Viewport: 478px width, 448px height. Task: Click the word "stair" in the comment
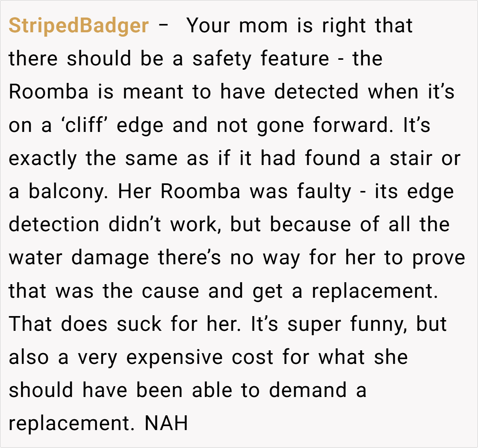411,158
